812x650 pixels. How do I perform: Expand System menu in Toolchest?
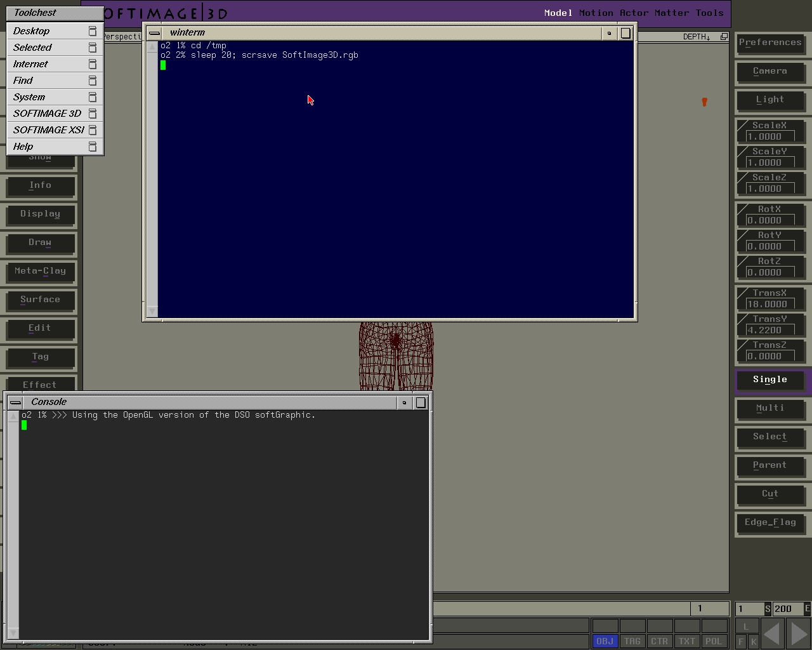click(x=55, y=97)
